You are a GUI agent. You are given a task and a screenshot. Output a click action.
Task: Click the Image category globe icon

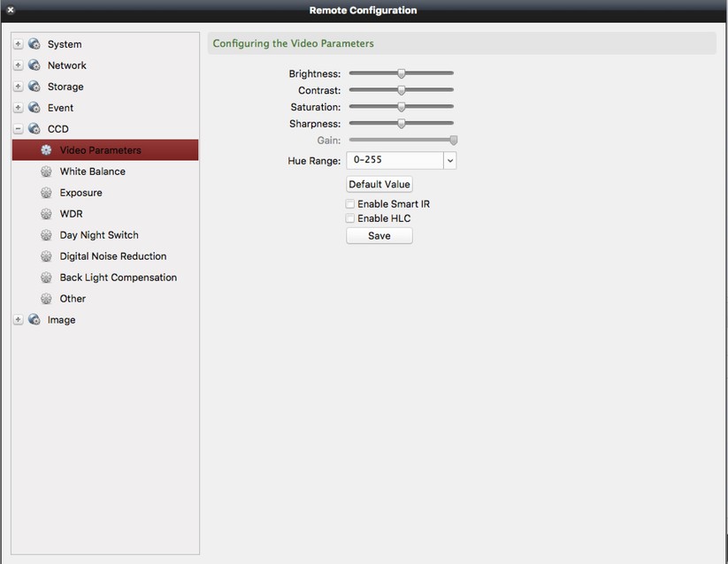tap(34, 319)
